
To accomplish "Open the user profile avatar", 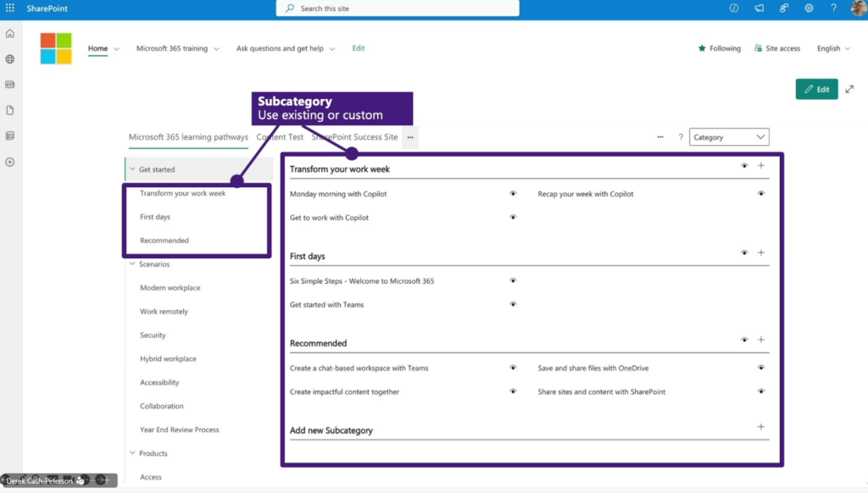I will coord(859,8).
